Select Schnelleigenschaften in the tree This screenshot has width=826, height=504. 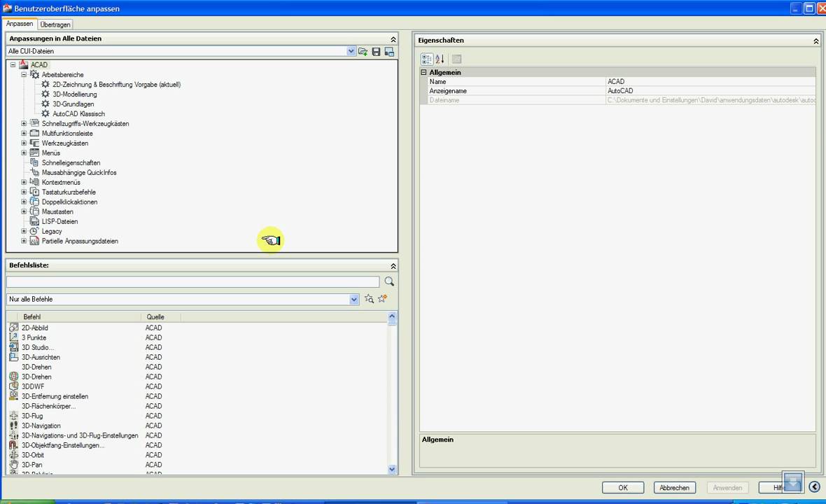pos(71,162)
